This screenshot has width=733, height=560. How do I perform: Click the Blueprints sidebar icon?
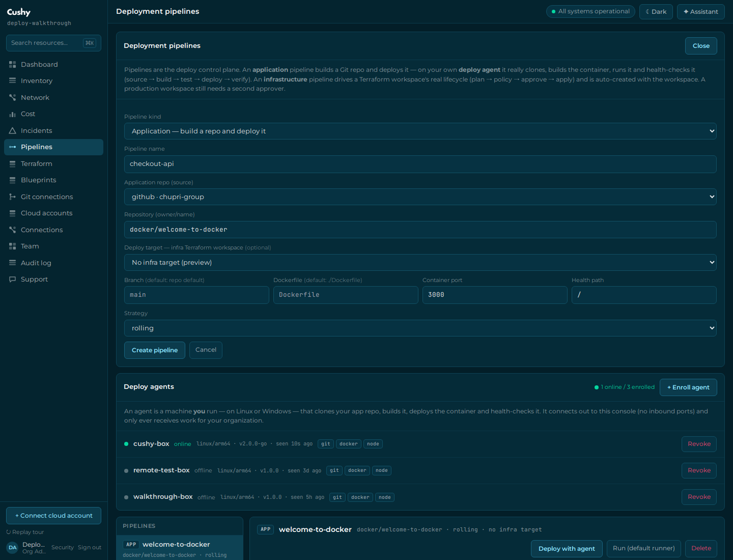[13, 180]
